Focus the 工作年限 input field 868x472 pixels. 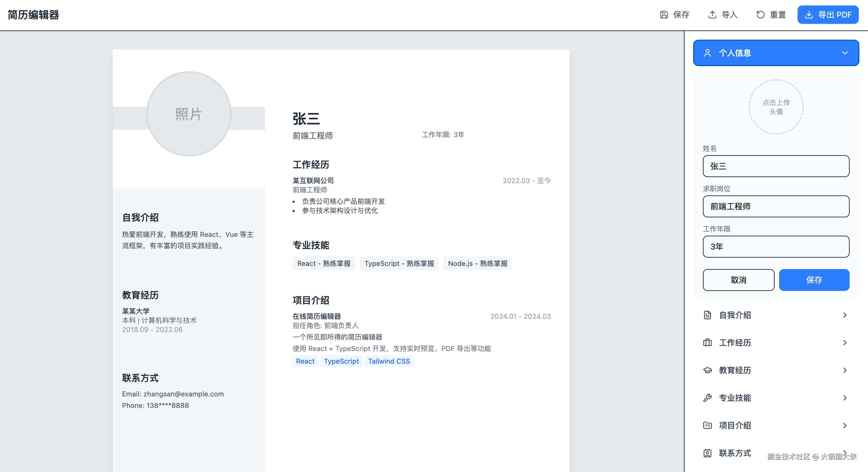point(776,247)
